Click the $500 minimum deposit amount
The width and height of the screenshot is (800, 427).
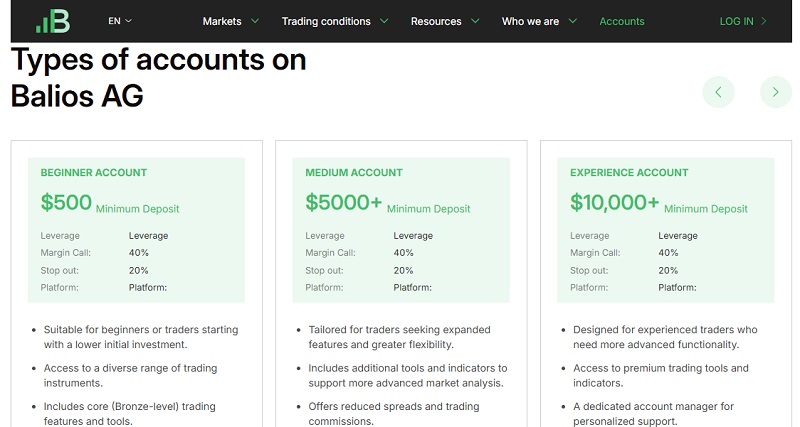click(66, 202)
